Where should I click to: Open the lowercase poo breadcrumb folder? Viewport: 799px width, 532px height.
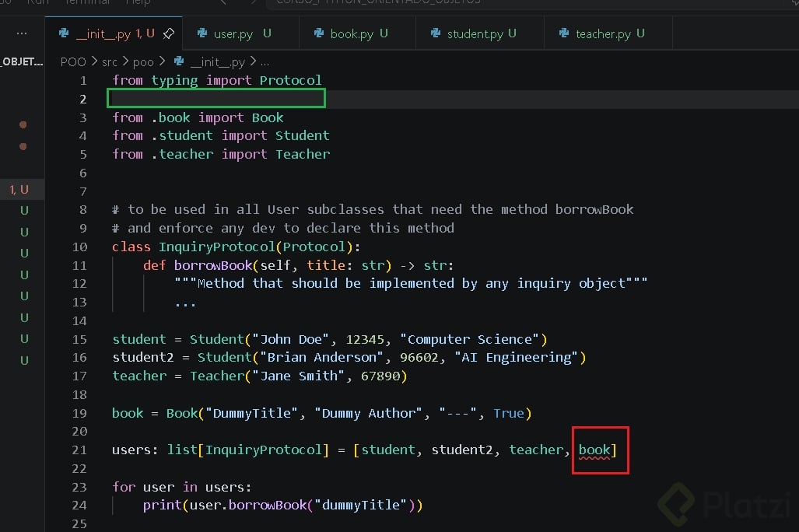pyautogui.click(x=143, y=62)
